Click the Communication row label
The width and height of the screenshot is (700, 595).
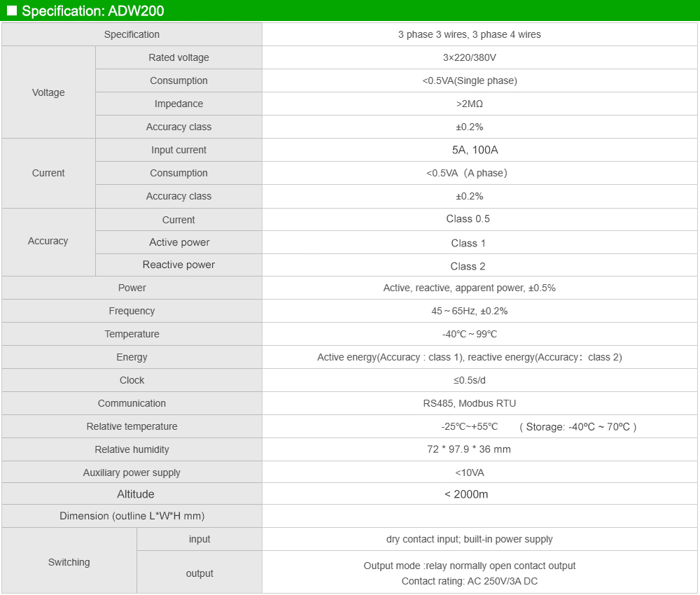(132, 403)
